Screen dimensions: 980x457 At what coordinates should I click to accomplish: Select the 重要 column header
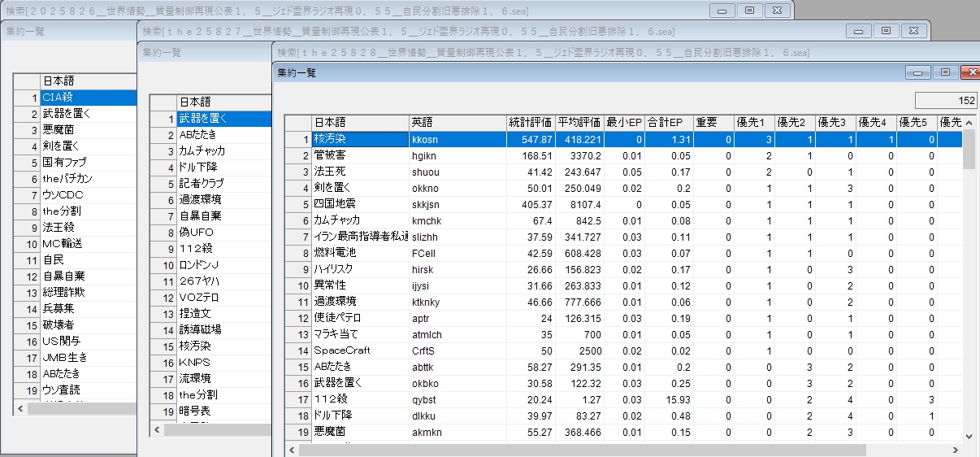(x=713, y=123)
